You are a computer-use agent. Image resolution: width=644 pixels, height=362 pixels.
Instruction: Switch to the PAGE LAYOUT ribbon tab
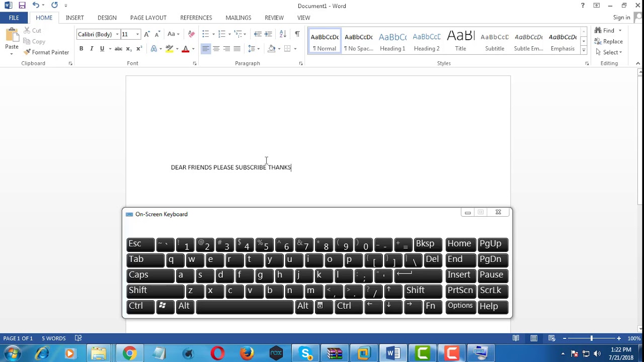click(x=148, y=18)
